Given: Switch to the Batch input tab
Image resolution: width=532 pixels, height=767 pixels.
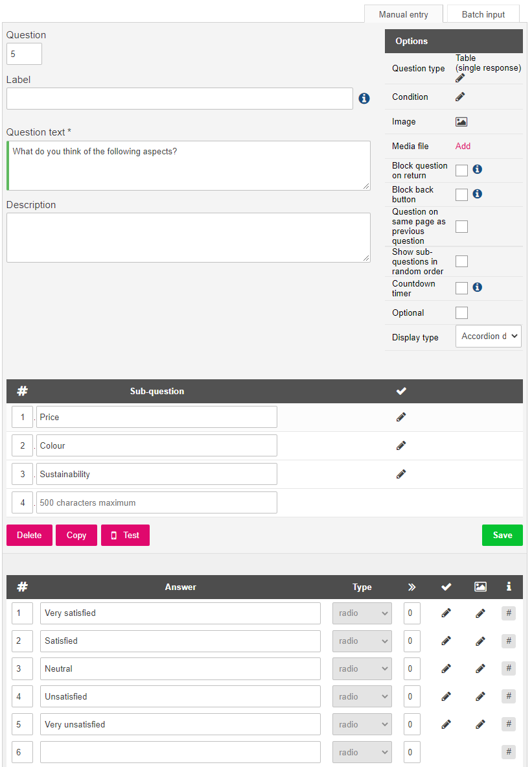Looking at the screenshot, I should (x=483, y=14).
